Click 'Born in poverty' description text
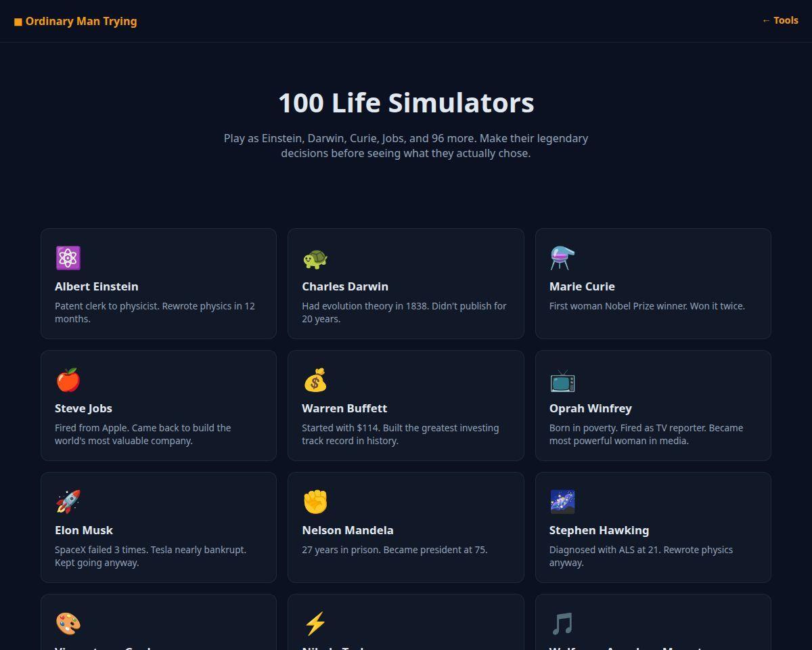Viewport: 812px width, 650px height. tap(646, 434)
